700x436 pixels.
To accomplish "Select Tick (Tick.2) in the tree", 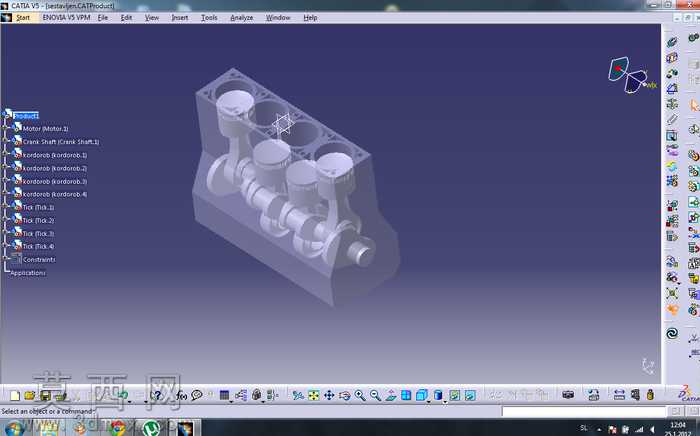I will (x=38, y=220).
